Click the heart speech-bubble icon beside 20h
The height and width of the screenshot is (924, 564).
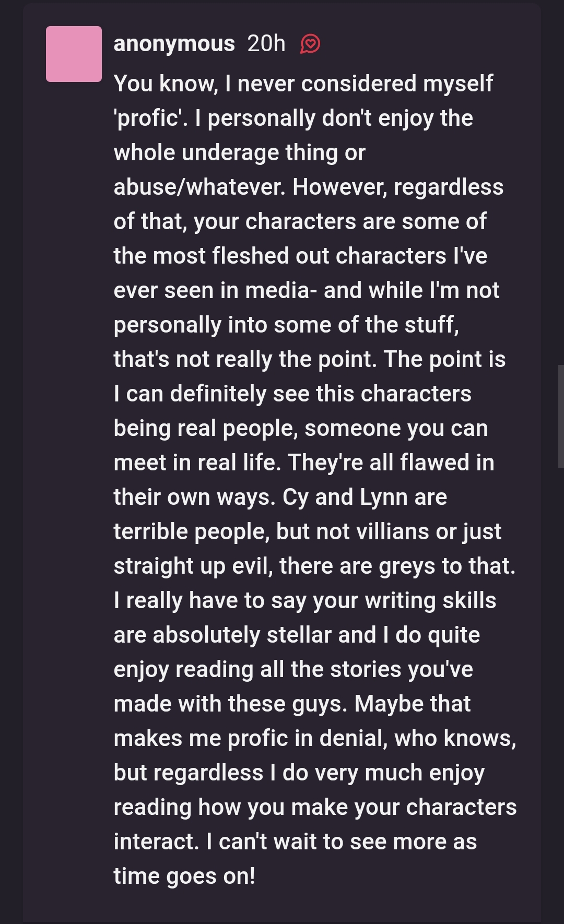tap(310, 44)
